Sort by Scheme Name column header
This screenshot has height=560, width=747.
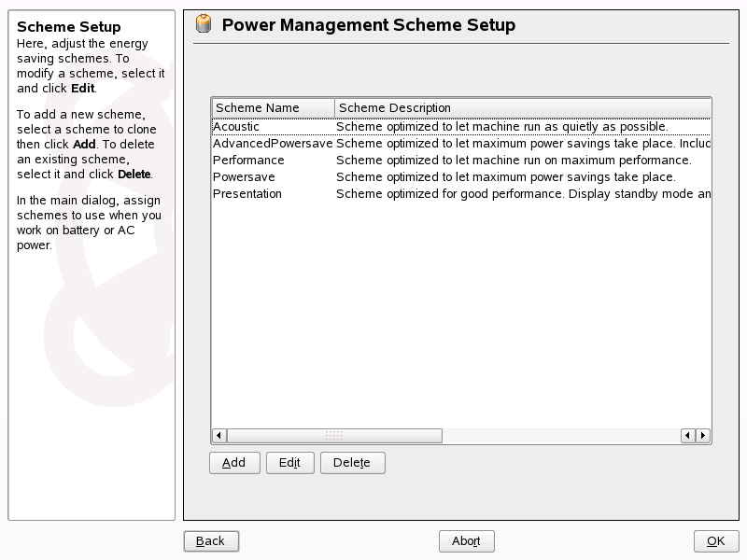(274, 108)
